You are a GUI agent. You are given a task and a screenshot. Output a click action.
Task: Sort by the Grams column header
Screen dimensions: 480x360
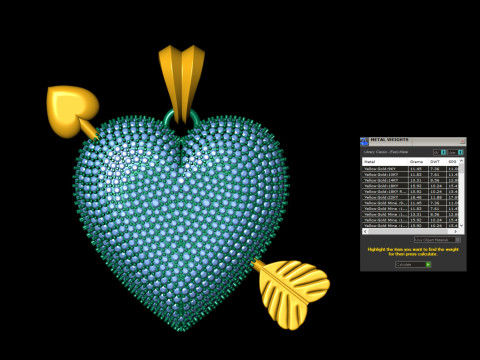418,162
